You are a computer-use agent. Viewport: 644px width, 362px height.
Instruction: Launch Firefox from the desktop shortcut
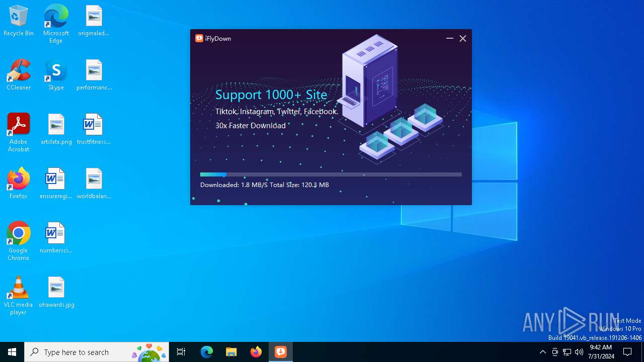[x=19, y=184]
